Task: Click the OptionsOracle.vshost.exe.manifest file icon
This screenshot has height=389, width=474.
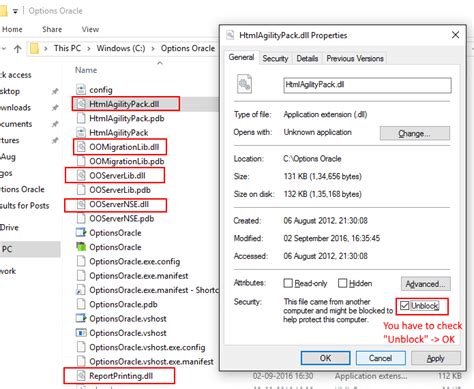Action: click(x=81, y=362)
